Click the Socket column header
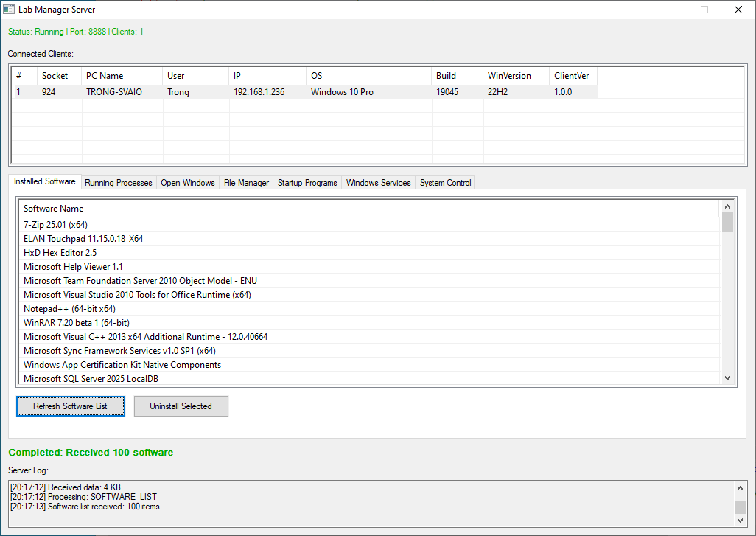 point(59,76)
